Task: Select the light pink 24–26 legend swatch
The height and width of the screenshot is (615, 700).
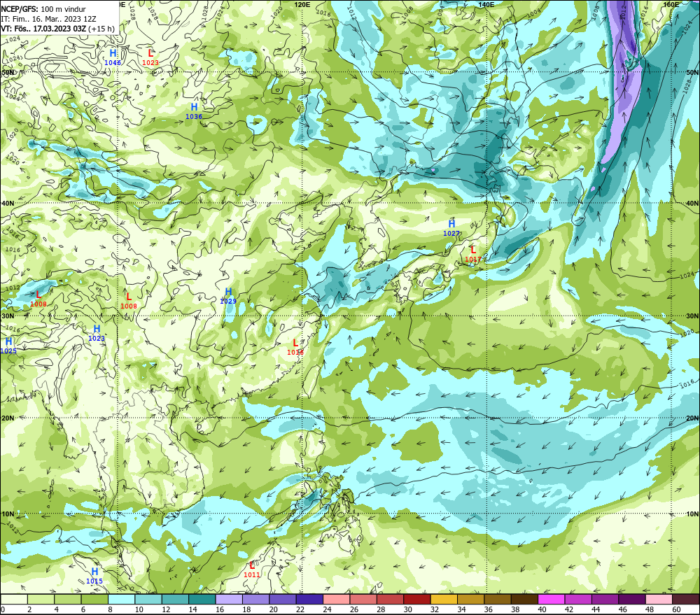Action: click(x=337, y=599)
